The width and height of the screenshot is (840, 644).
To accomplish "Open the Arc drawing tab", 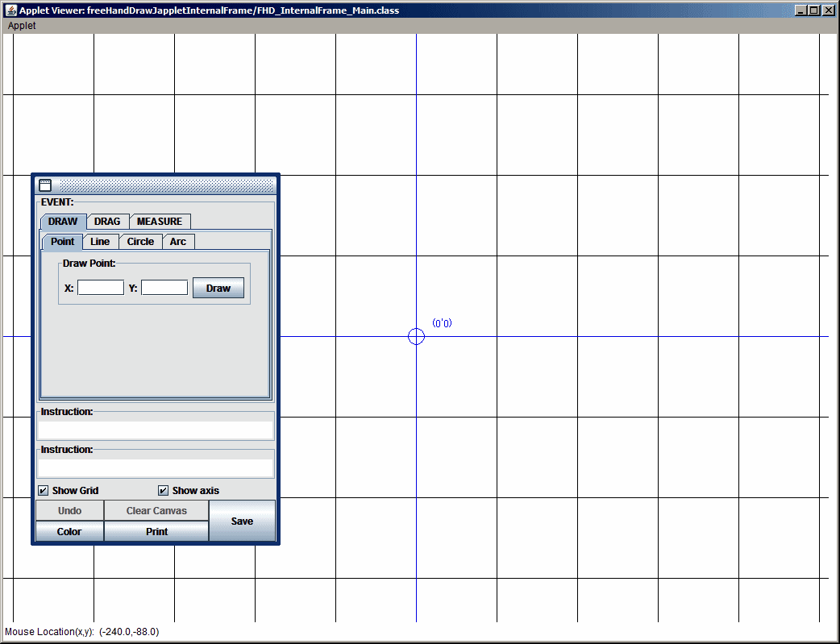I will click(x=178, y=242).
